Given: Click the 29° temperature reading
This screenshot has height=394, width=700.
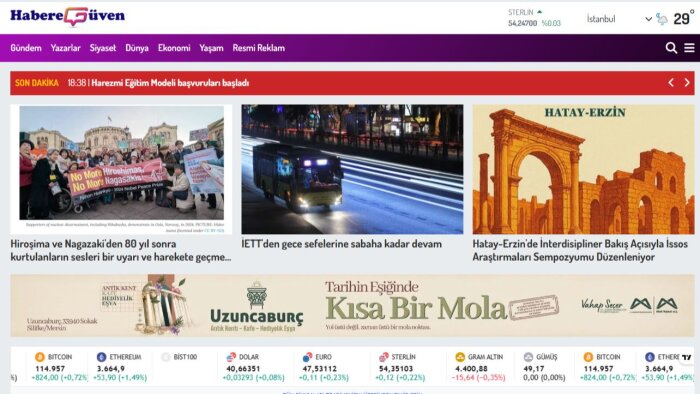Looking at the screenshot, I should [683, 18].
